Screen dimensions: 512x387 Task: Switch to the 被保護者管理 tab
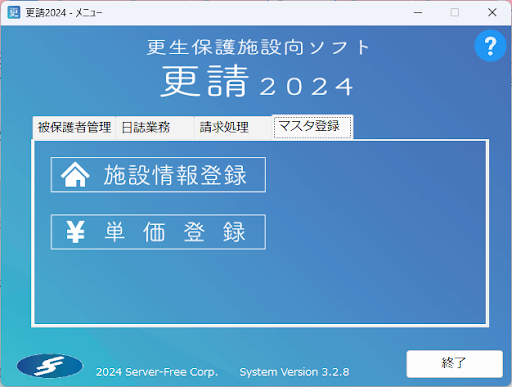74,127
